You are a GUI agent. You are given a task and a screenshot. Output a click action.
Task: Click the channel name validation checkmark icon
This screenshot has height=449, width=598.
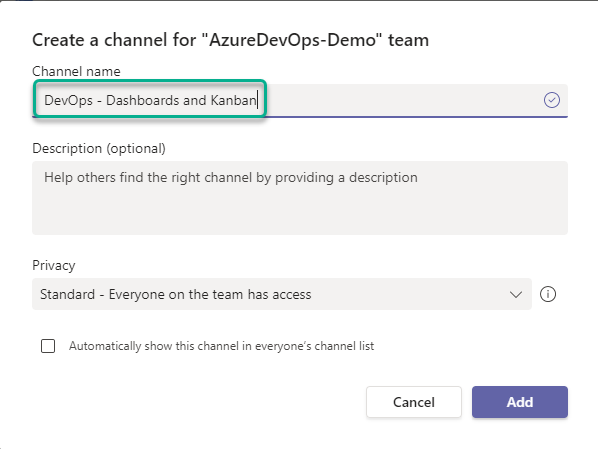(x=551, y=100)
